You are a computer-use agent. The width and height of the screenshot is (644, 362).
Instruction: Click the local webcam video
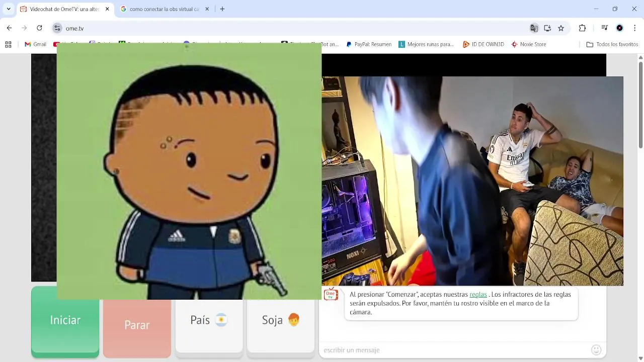472,181
